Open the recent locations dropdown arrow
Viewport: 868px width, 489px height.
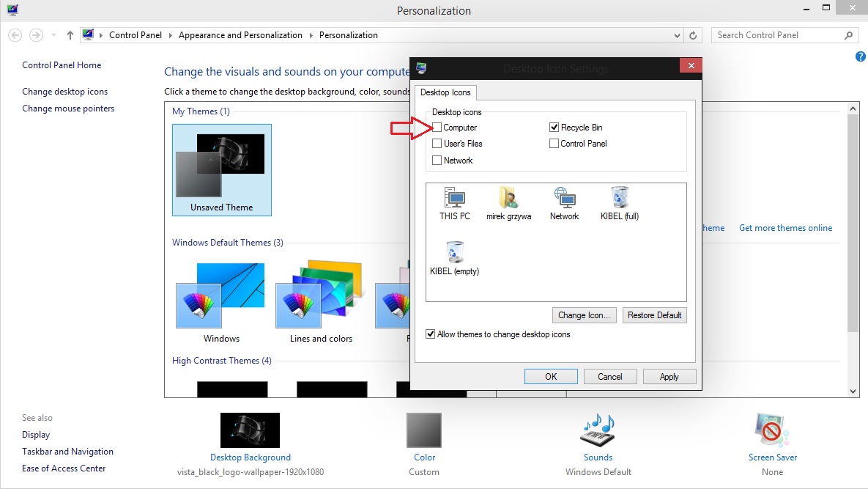click(x=53, y=35)
